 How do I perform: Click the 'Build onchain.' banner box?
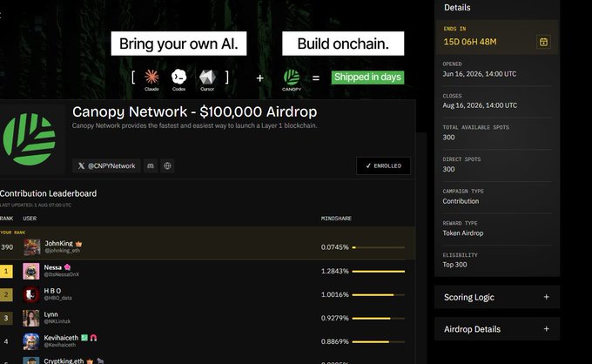coord(343,44)
